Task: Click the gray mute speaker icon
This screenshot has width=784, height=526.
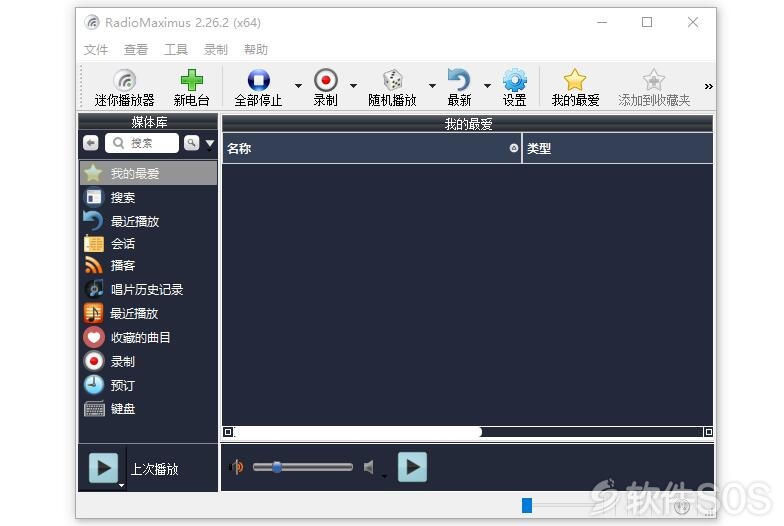Action: pyautogui.click(x=369, y=468)
